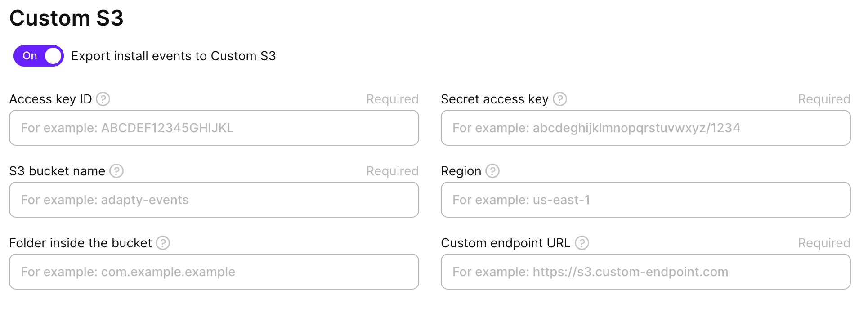Select the Folder inside the bucket field
This screenshot has width=868, height=313.
click(x=213, y=272)
